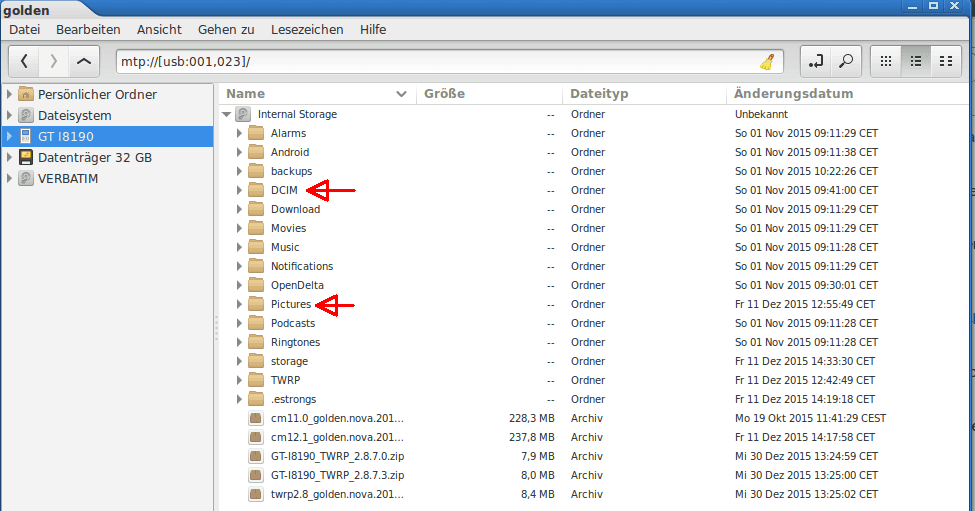Click the Persönlicher Ordner home icon

click(25, 94)
